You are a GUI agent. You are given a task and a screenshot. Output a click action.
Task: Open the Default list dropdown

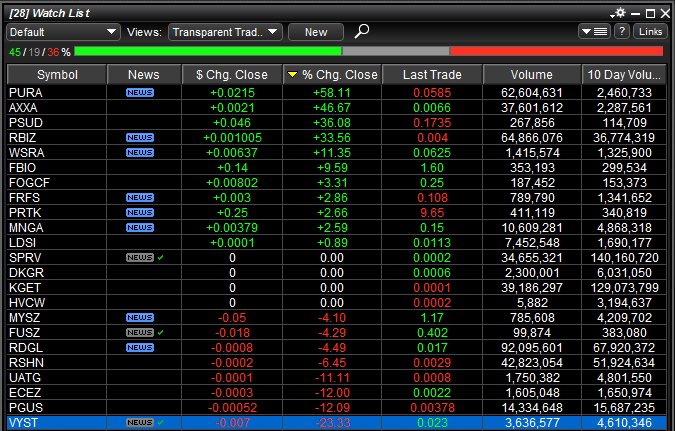63,32
